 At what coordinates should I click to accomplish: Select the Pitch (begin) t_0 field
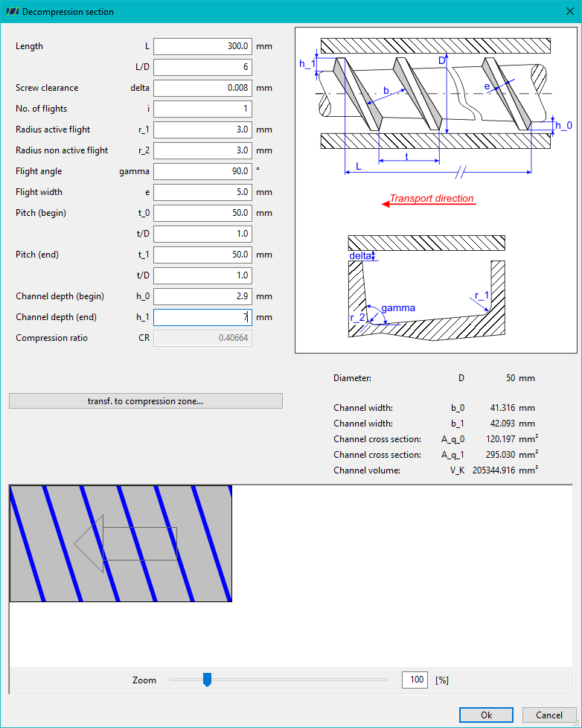[x=203, y=213]
